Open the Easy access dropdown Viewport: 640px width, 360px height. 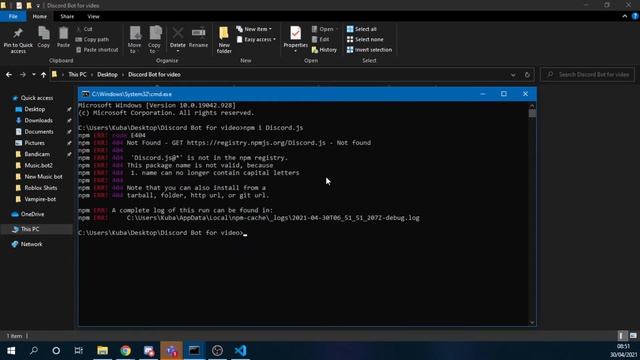click(x=256, y=40)
